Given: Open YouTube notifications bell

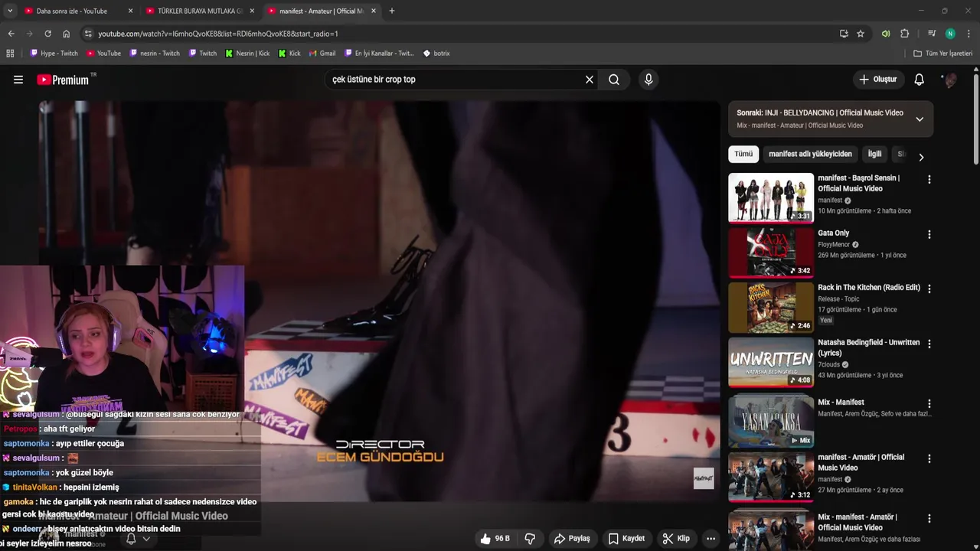Looking at the screenshot, I should point(920,80).
